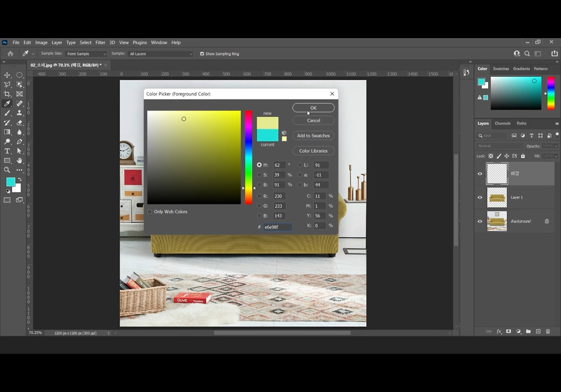
Task: Select the R (red) radio button
Action: pos(259,196)
